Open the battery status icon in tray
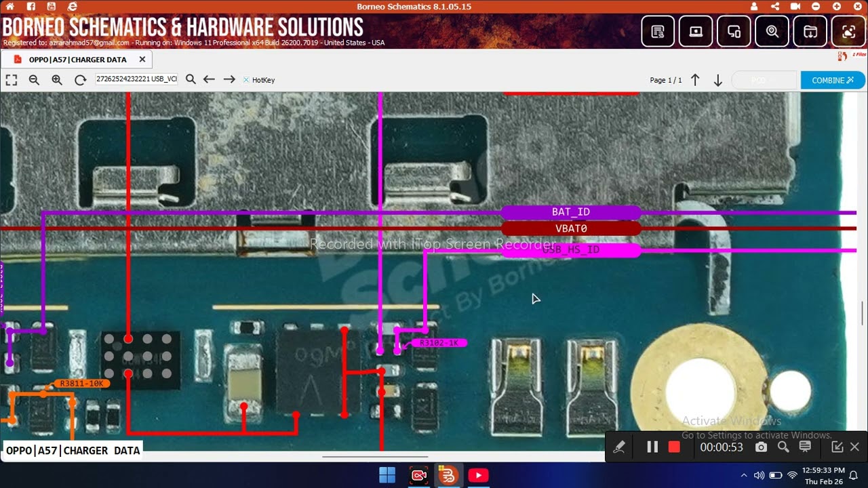 tap(776, 475)
